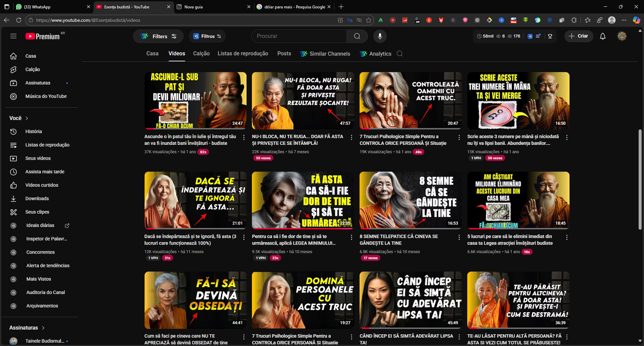Go back with the browser back arrow
The image size is (644, 346).
[x=6, y=20]
